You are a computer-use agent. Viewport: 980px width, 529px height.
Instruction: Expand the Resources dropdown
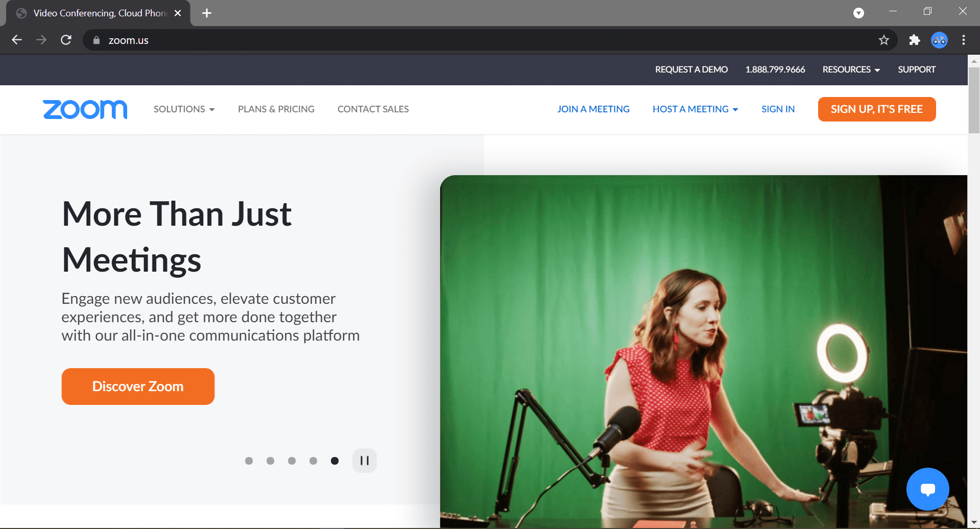pos(851,69)
